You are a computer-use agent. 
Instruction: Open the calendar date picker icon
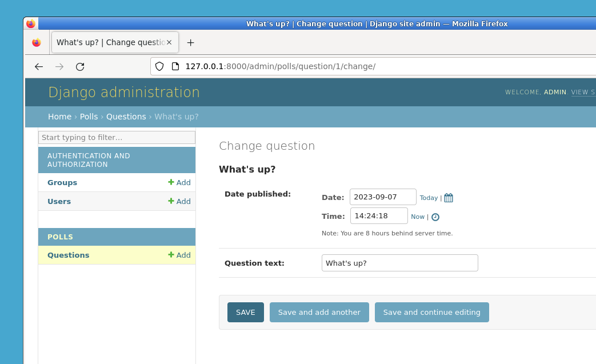448,197
